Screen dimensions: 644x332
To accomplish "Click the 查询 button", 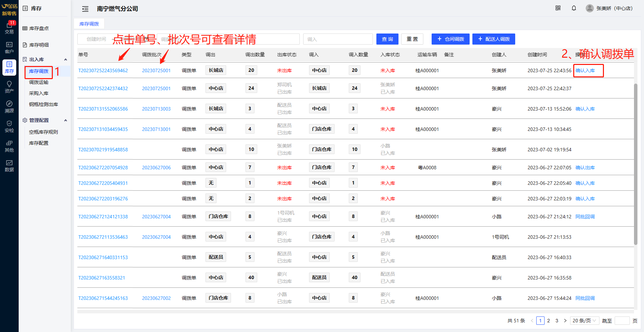I will (387, 39).
